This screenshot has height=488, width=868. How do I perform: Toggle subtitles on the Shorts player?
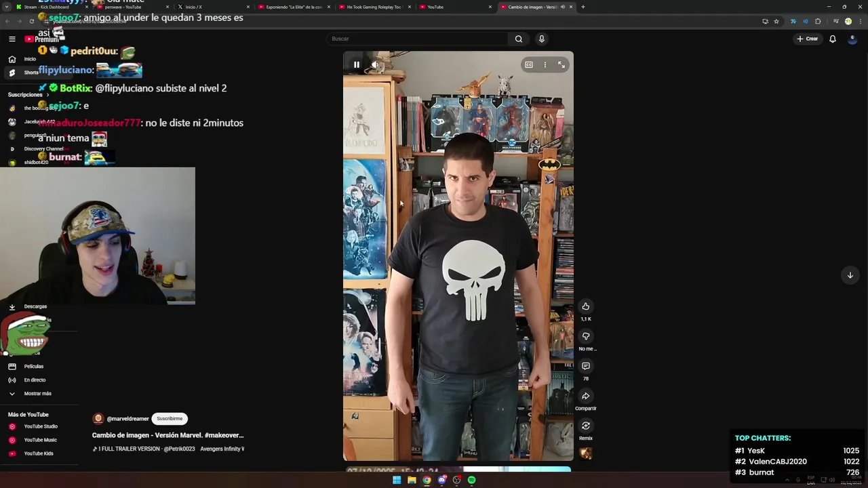tap(529, 65)
